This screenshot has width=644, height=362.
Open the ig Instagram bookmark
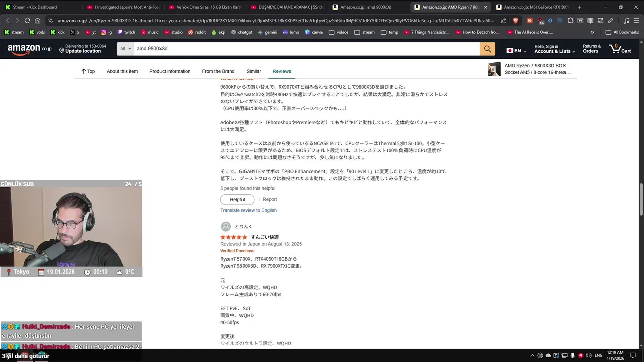(106, 32)
